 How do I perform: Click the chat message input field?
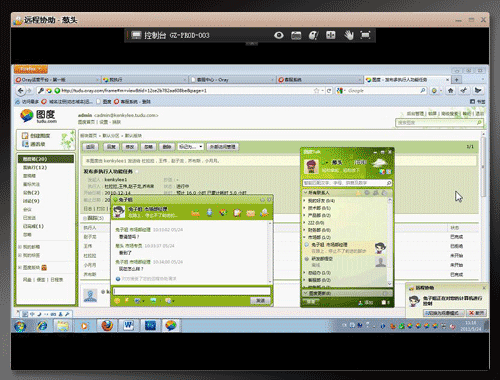(x=192, y=291)
